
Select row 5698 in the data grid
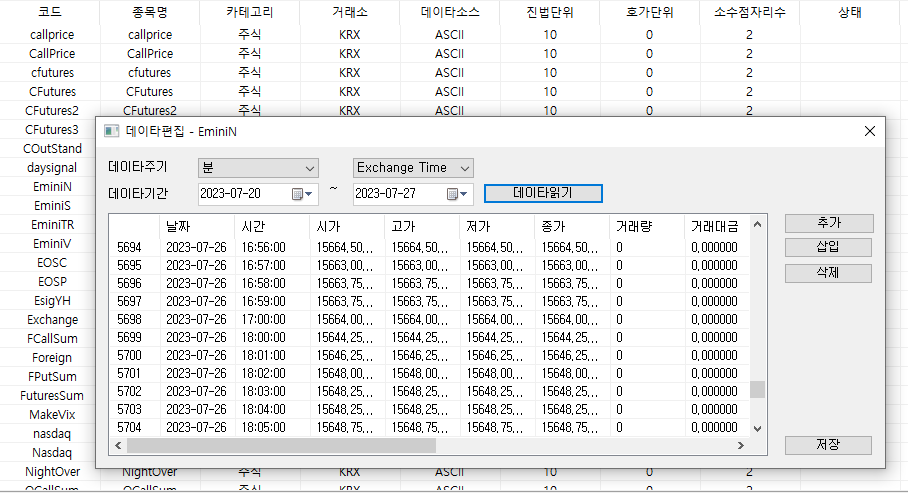(130, 319)
